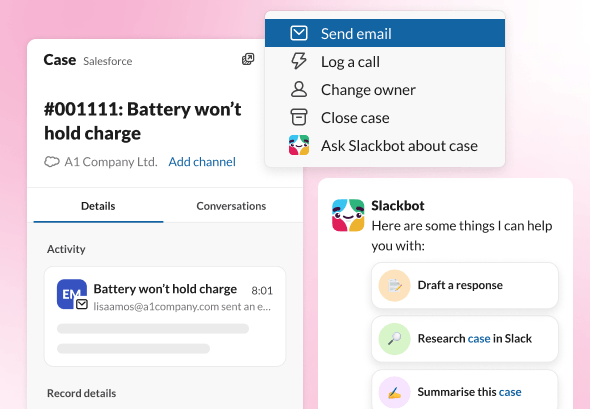Image resolution: width=590 pixels, height=409 pixels.
Task: Click the Salesforce label next to Case
Action: (x=108, y=61)
